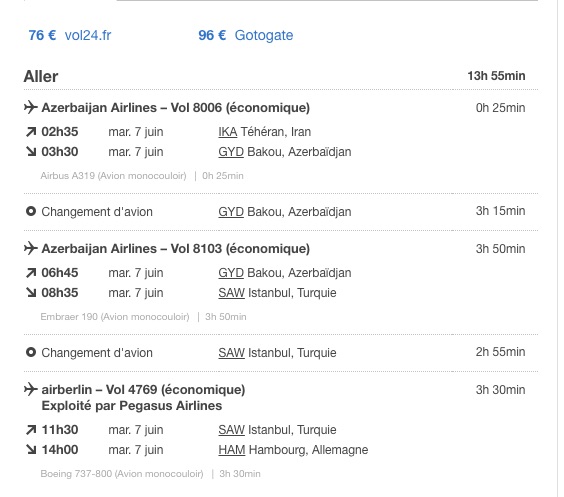Open GYD code in Bakou arrival row
This screenshot has width=564, height=497.
231,152
